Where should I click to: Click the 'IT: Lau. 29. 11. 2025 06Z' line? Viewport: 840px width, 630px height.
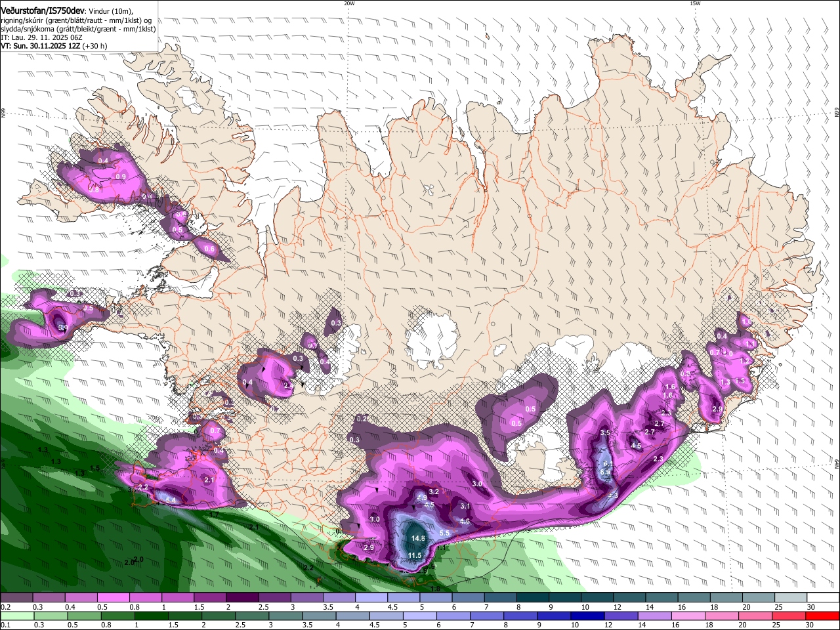coord(41,37)
